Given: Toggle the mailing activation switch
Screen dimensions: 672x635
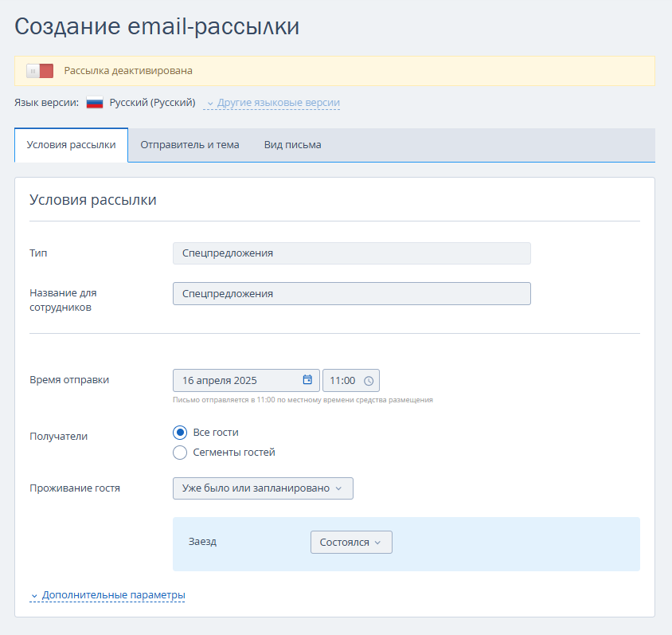Looking at the screenshot, I should tap(40, 71).
